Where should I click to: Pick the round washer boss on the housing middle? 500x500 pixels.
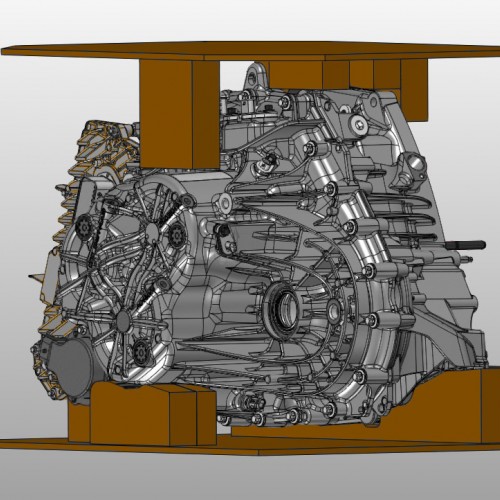pos(225,202)
